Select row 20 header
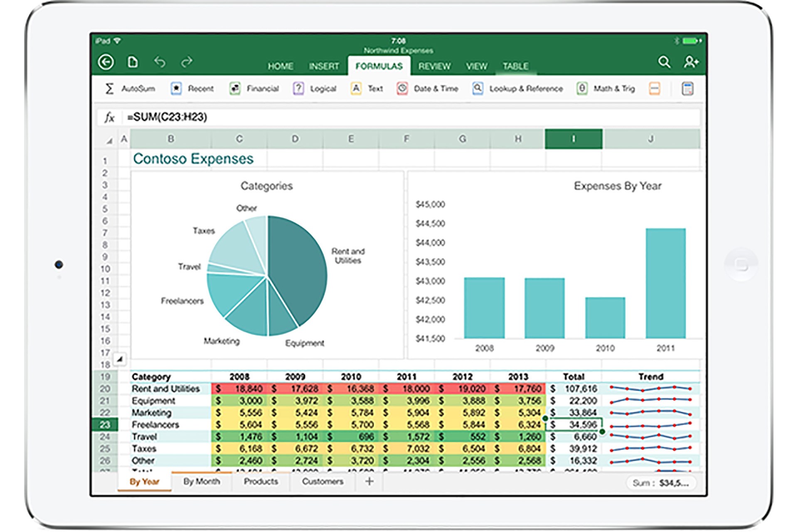The width and height of the screenshot is (798, 532). click(x=105, y=389)
